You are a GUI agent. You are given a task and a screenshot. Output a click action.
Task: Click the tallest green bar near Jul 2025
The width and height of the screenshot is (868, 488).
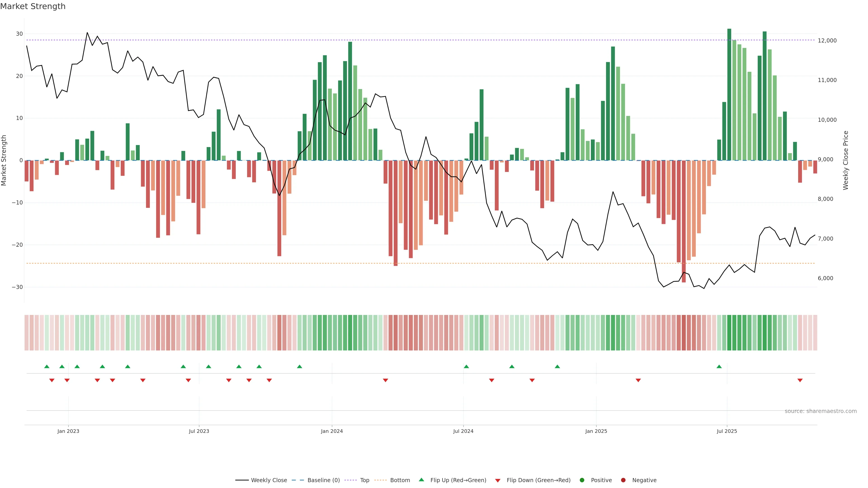point(729,94)
